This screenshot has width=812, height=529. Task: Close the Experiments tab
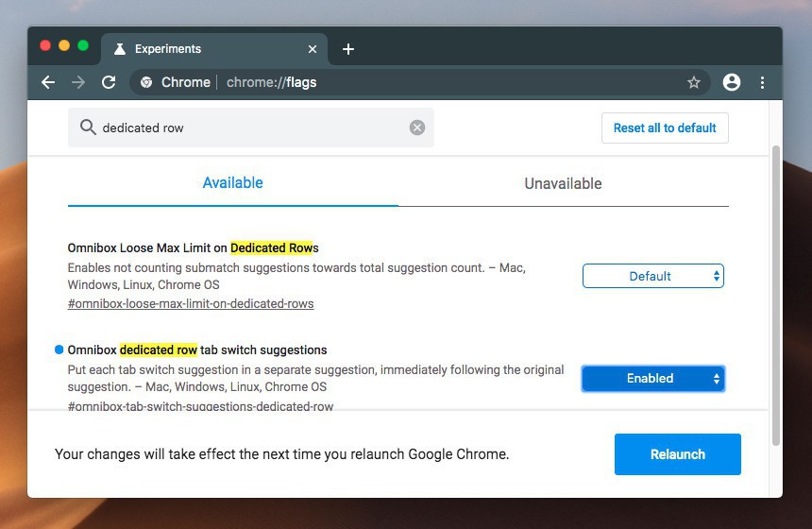pyautogui.click(x=313, y=49)
